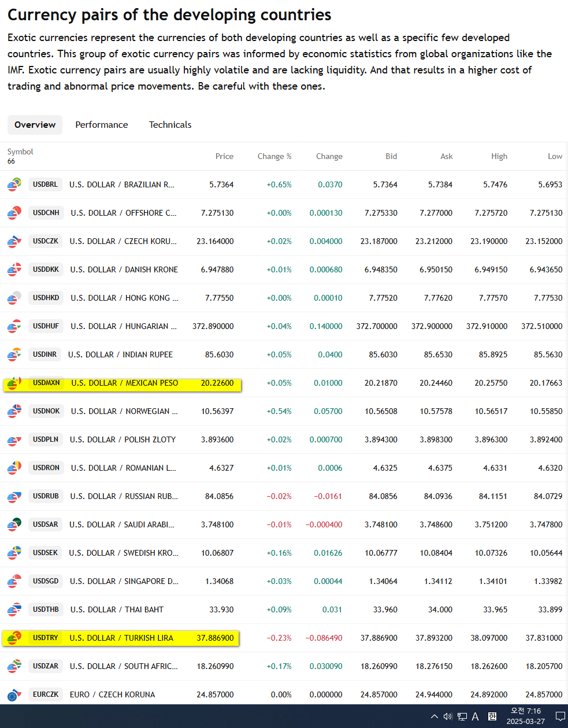Viewport: 568px width, 728px height.
Task: Click U.S. DOLLAR / TURKISH LIRA name
Action: (x=121, y=638)
